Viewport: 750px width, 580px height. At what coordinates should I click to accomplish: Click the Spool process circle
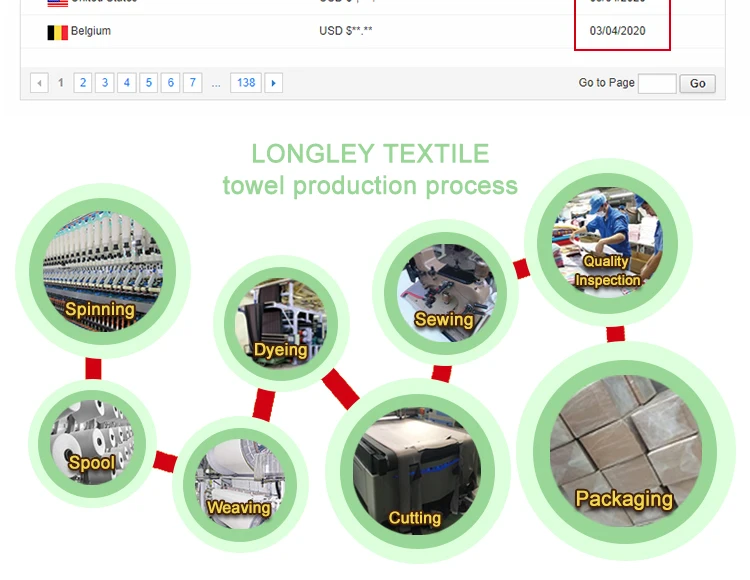click(x=92, y=443)
